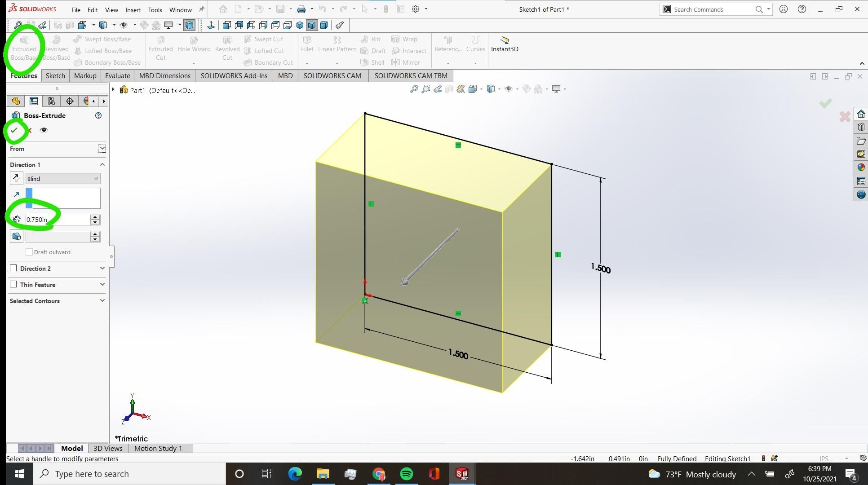
Task: Enable the Thin Feature checkbox
Action: [13, 285]
